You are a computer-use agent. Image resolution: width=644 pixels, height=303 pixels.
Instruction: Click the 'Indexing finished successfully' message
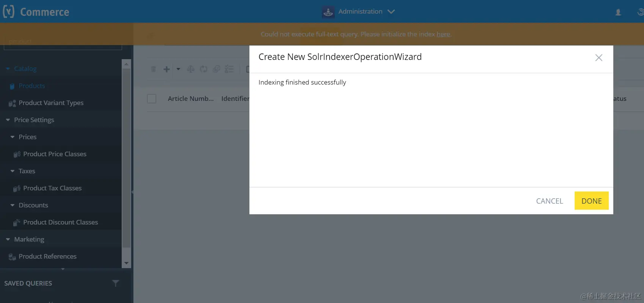[x=302, y=82]
